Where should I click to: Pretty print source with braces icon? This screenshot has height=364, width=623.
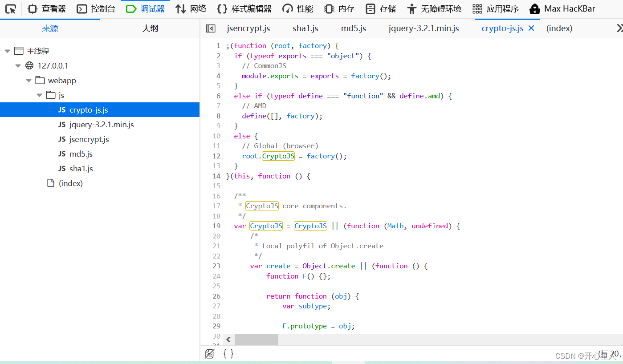tap(228, 354)
